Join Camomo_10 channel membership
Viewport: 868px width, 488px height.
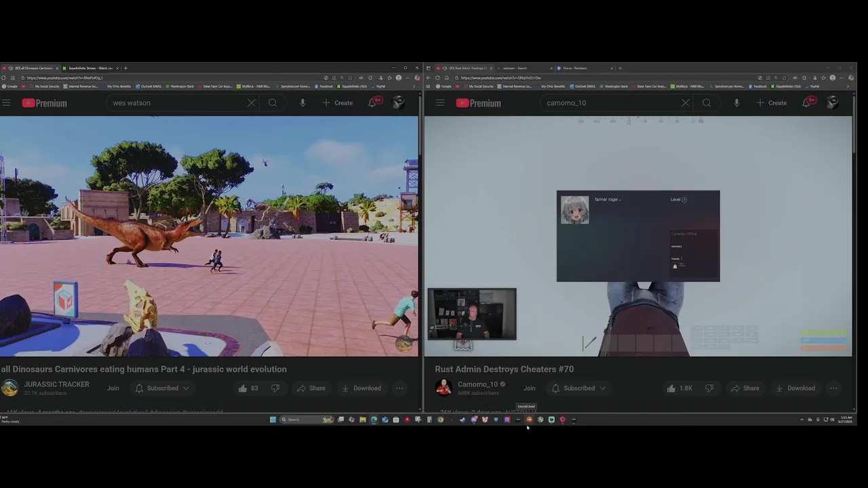[530, 388]
